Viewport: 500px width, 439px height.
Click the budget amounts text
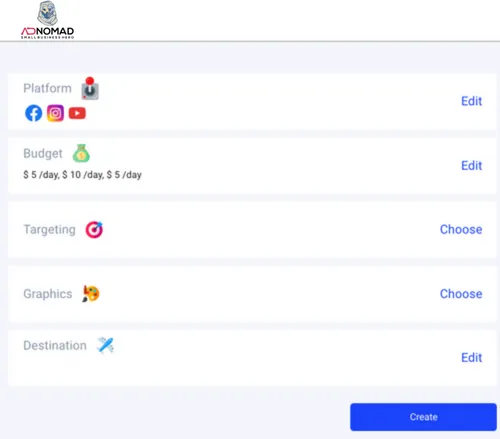click(82, 175)
